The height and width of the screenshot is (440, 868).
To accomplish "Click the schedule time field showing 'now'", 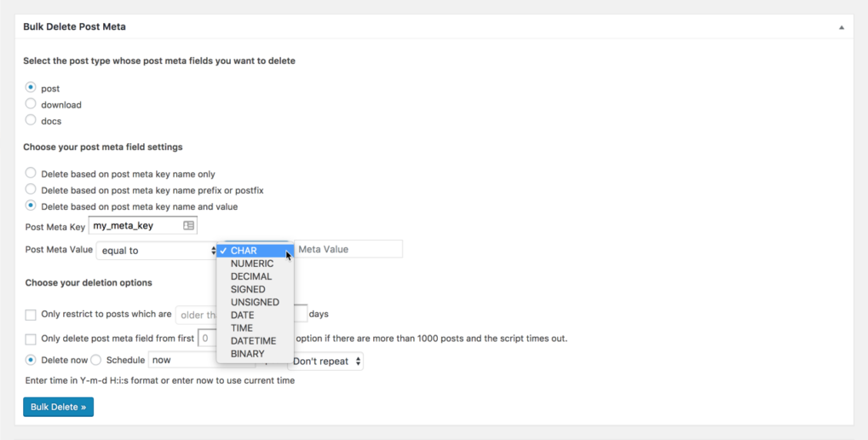I will (x=182, y=360).
